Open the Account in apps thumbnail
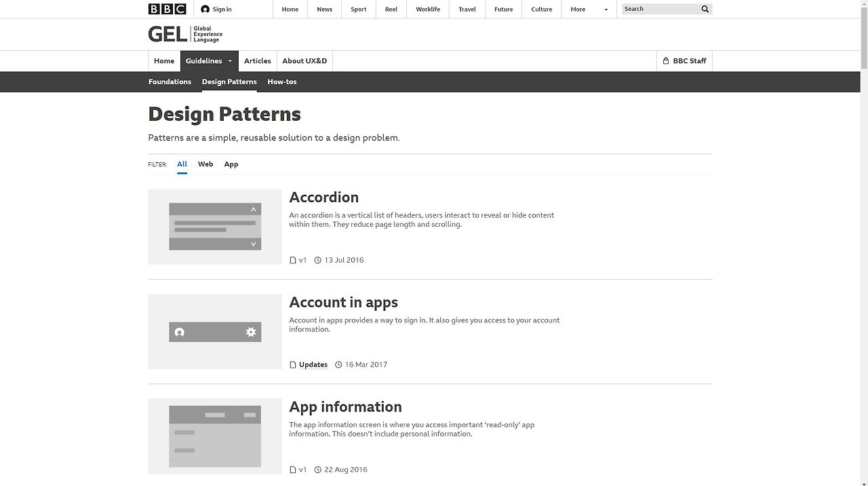Screen dimensions: 868x486 (x=215, y=332)
